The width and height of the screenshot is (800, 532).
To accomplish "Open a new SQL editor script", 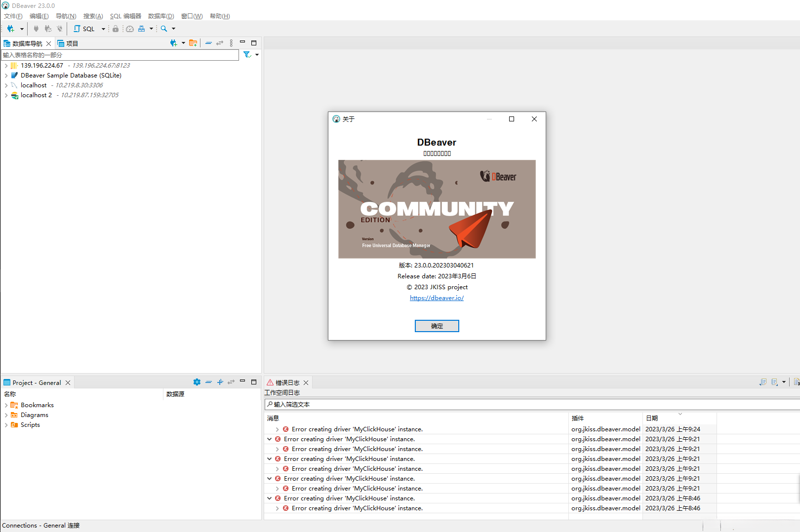I will [84, 29].
